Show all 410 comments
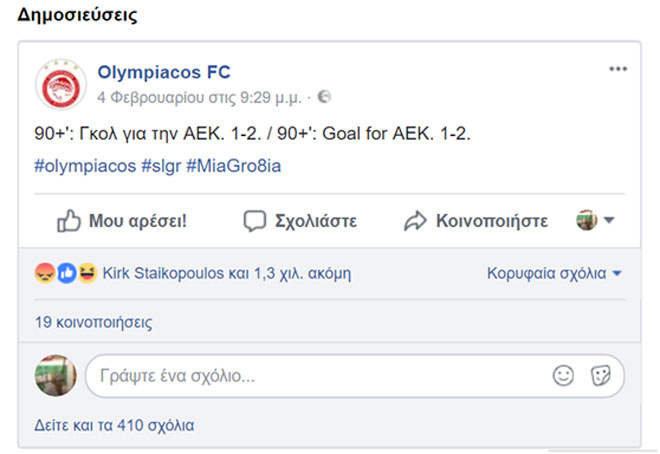Viewport: 660px width, 454px height. coord(114,425)
